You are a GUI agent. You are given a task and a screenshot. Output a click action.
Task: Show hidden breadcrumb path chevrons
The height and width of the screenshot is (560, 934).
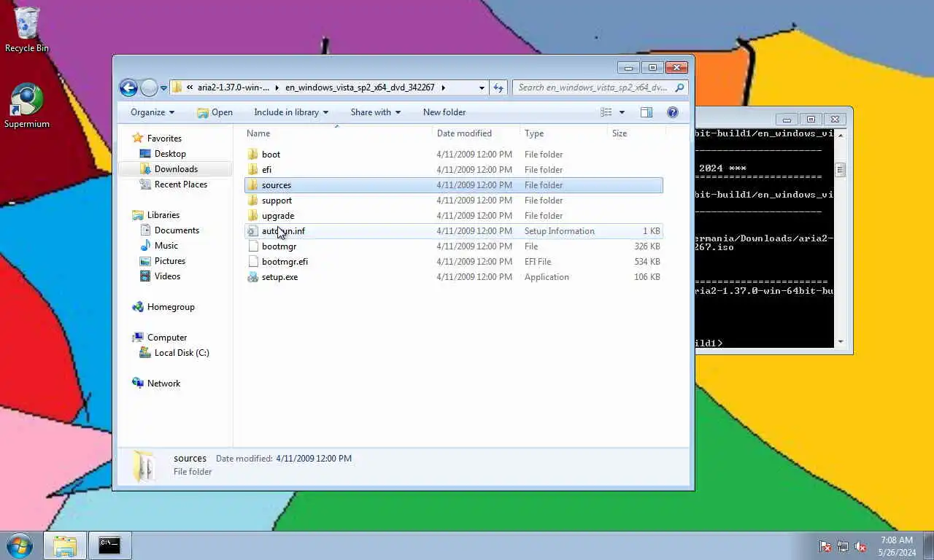coord(190,87)
